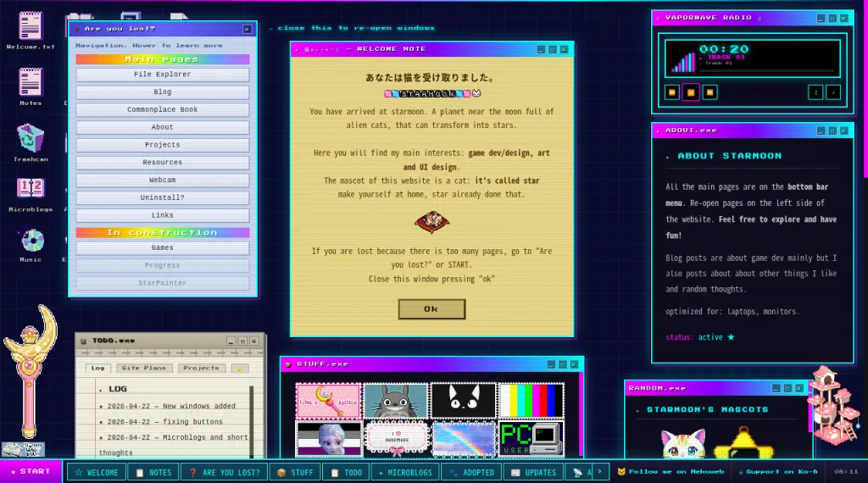Viewport: 868px width, 483px height.
Task: Open Links from navigation list
Action: tap(162, 215)
